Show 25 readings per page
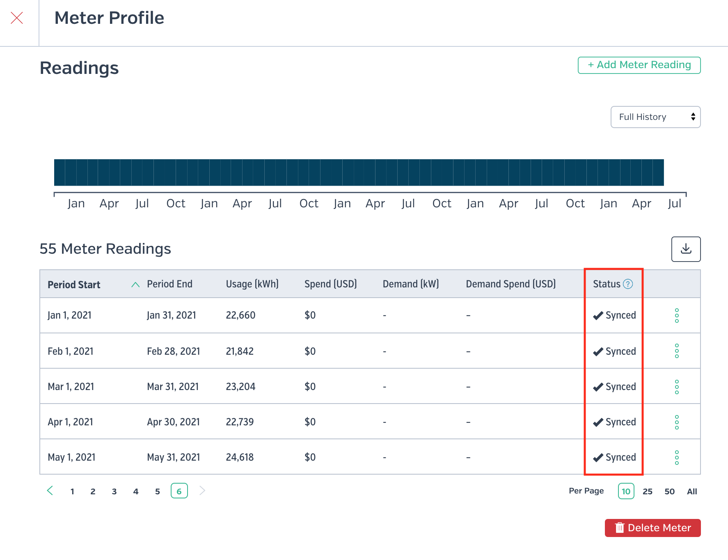Viewport: 728px width, 560px height. click(x=648, y=491)
